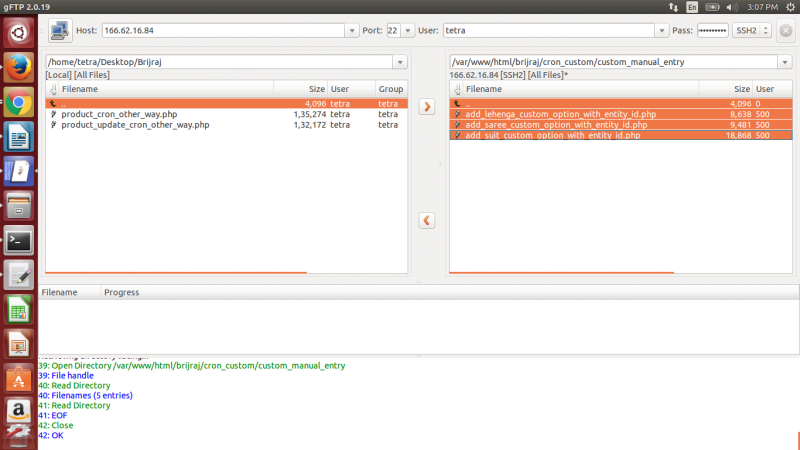This screenshot has height=450, width=800.
Task: Click the 3:07 PM clock
Action: click(762, 7)
